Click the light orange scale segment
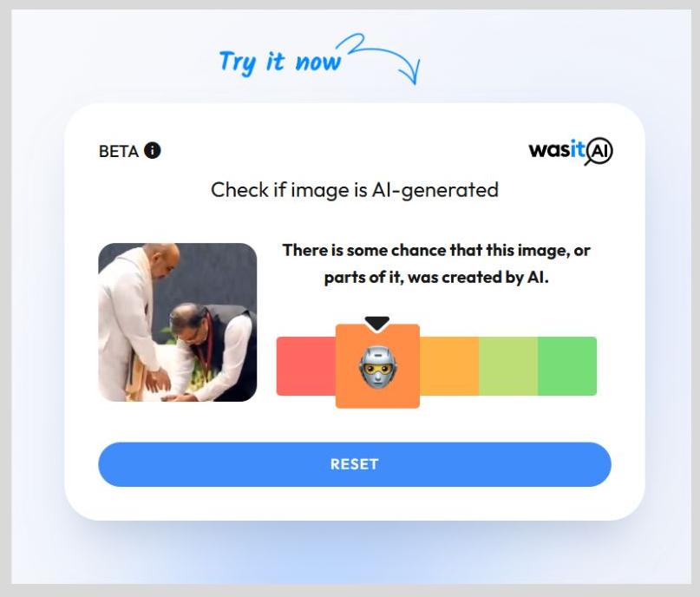The height and width of the screenshot is (597, 700). [449, 366]
